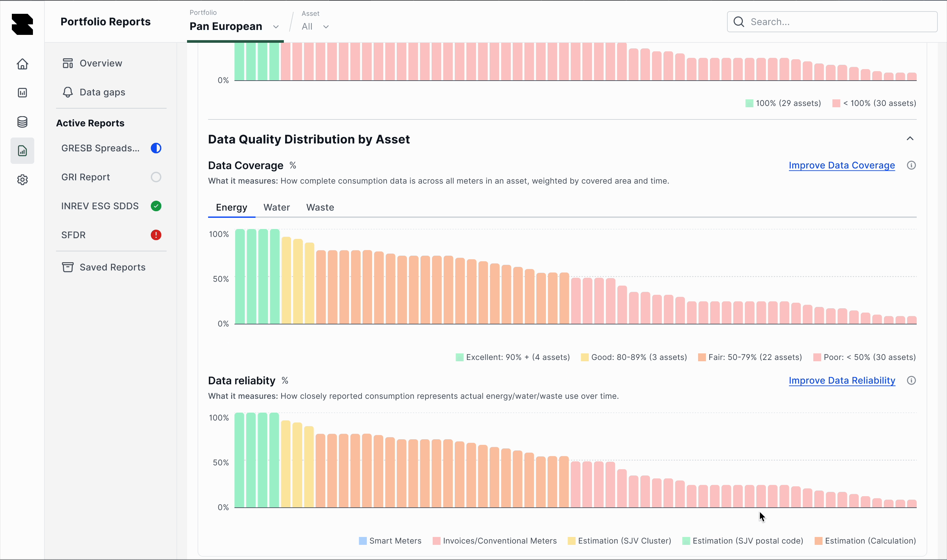Screen dimensions: 947x560
Task: Click the app logo in the sidebar
Action: pyautogui.click(x=22, y=24)
